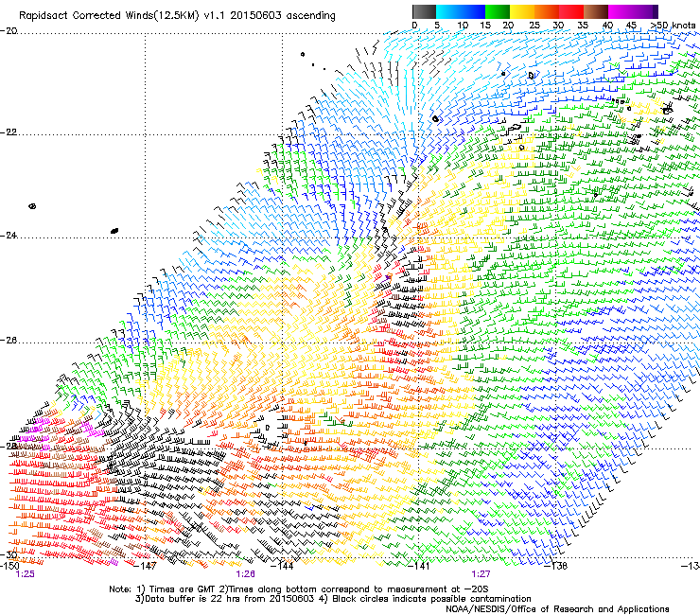Image resolution: width=700 pixels, height=615 pixels.
Task: Click the '-147' longitude axis label
Action: [145, 566]
